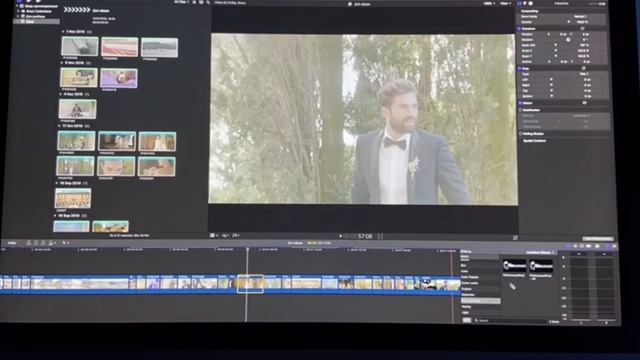This screenshot has height=360, width=640.
Task: Click the Transform onscreen controls icon in inspector
Action: point(582,29)
